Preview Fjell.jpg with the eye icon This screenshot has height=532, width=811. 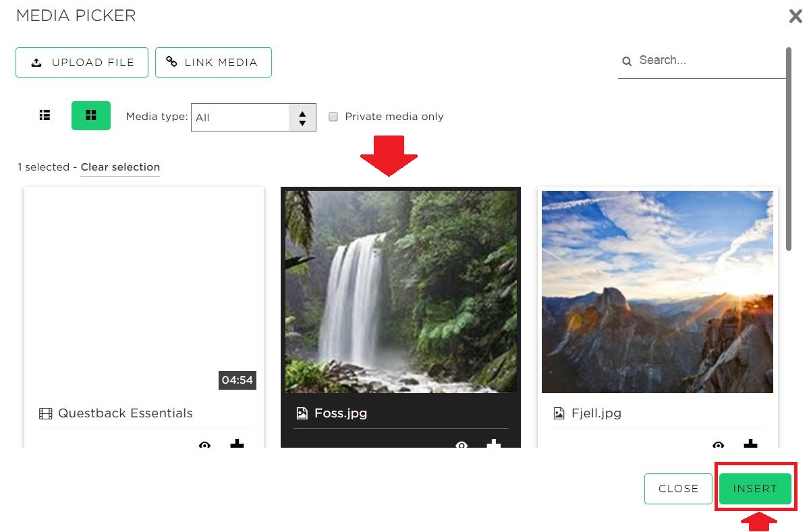click(719, 445)
